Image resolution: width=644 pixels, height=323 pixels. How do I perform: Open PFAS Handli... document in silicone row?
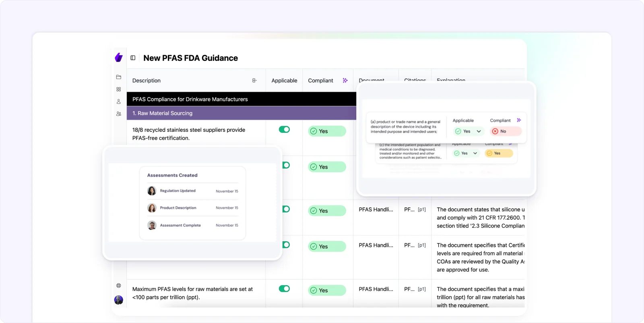click(x=376, y=209)
